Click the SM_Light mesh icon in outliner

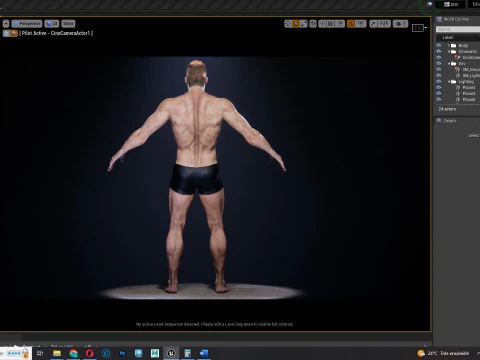pos(458,75)
